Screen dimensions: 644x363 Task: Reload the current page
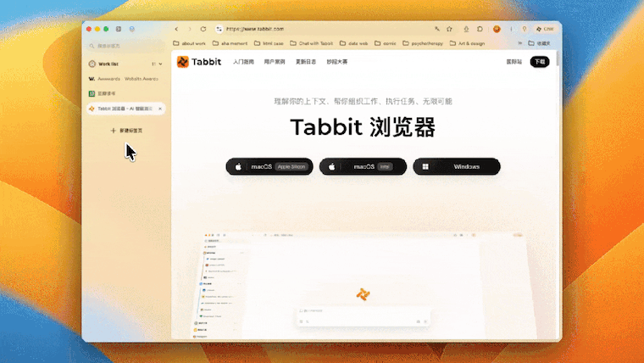point(203,29)
